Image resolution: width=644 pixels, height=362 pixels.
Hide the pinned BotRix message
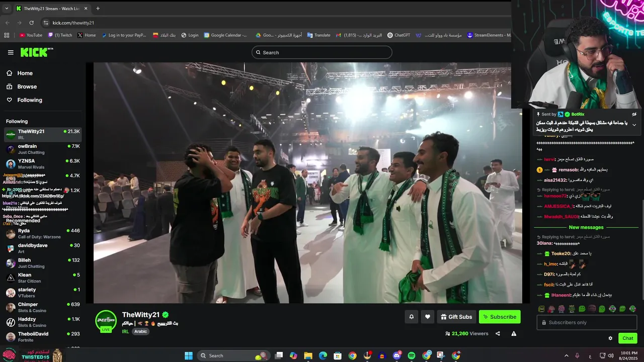click(x=634, y=115)
